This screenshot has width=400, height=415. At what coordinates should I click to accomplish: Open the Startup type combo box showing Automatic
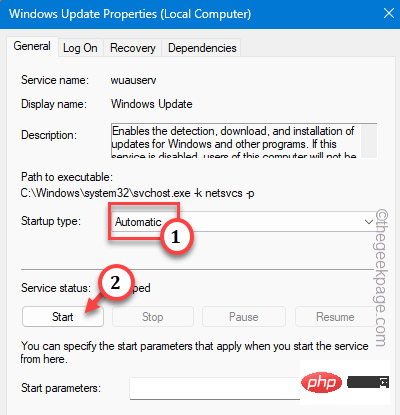(243, 222)
